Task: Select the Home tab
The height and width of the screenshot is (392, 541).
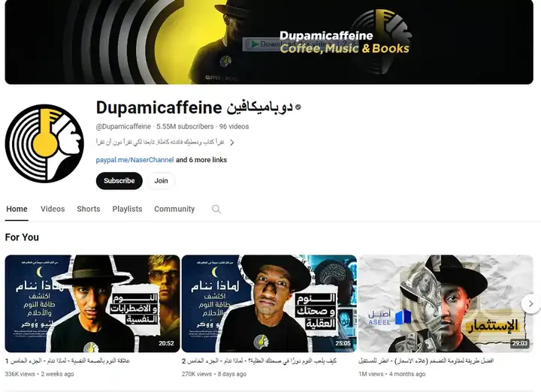Action: click(17, 210)
